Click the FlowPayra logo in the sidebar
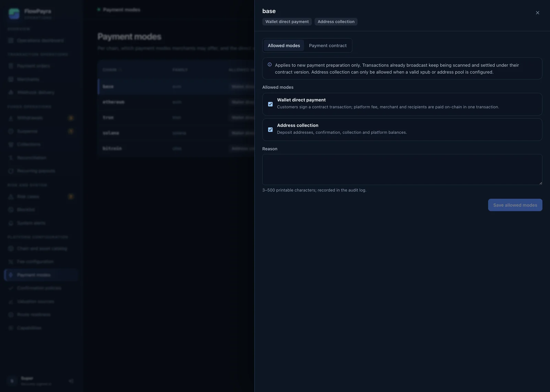550x392 pixels. (x=14, y=14)
